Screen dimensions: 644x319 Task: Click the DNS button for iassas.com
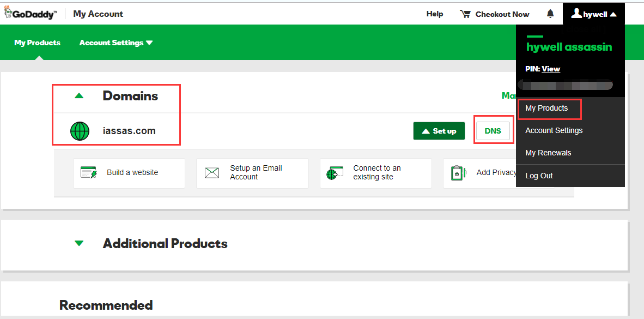pyautogui.click(x=493, y=131)
